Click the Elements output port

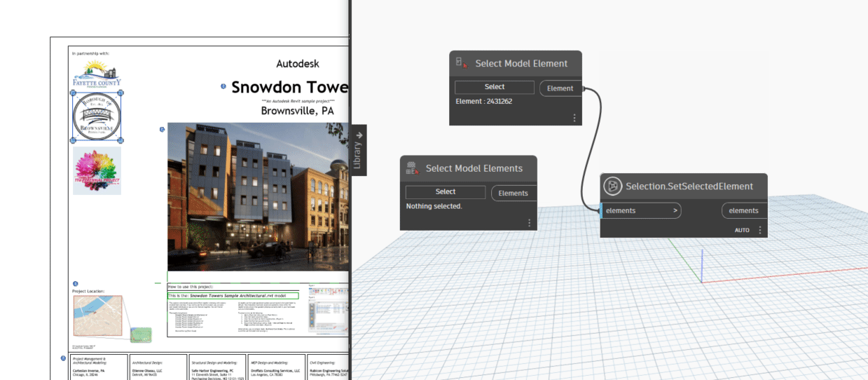[x=513, y=194]
